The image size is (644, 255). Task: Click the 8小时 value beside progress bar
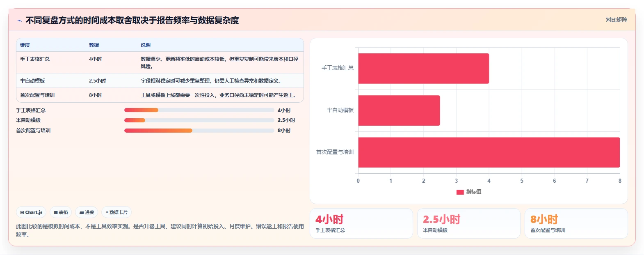point(284,131)
